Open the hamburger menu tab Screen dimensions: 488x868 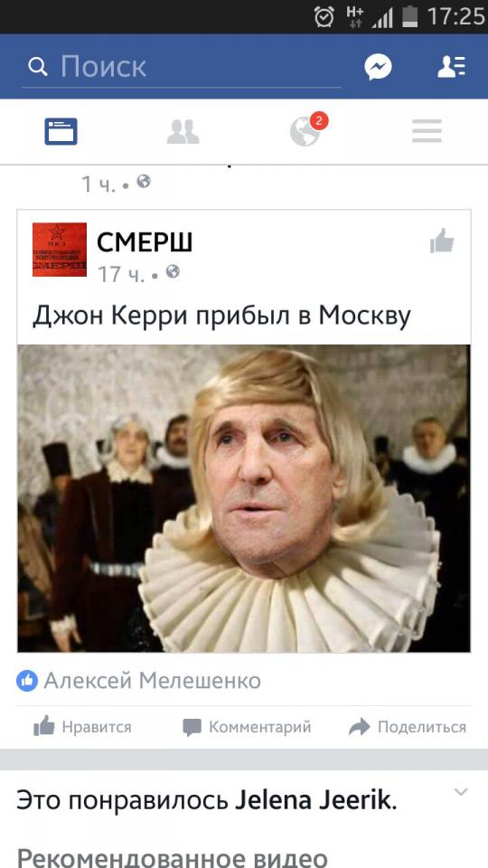pyautogui.click(x=427, y=131)
